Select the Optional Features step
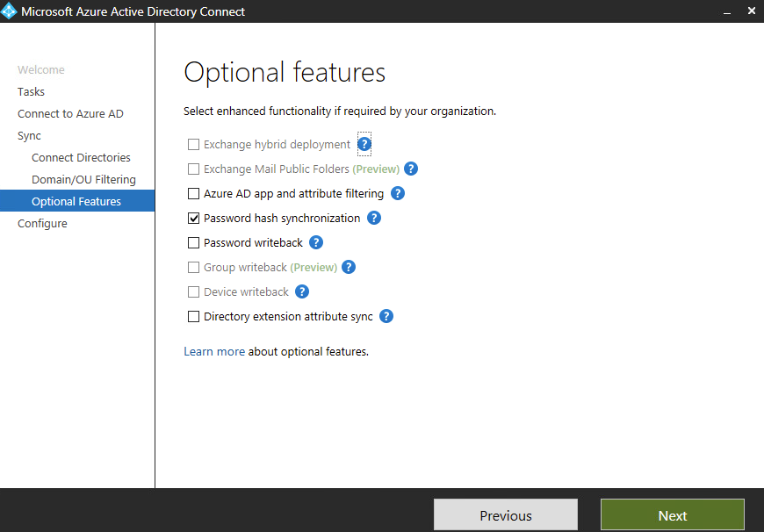Screen dimensions: 764x532 [77, 201]
